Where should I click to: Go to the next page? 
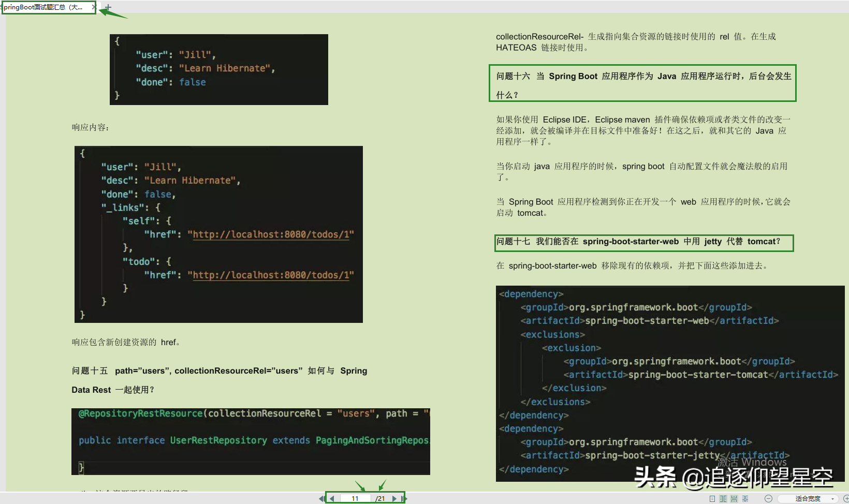[x=394, y=499]
